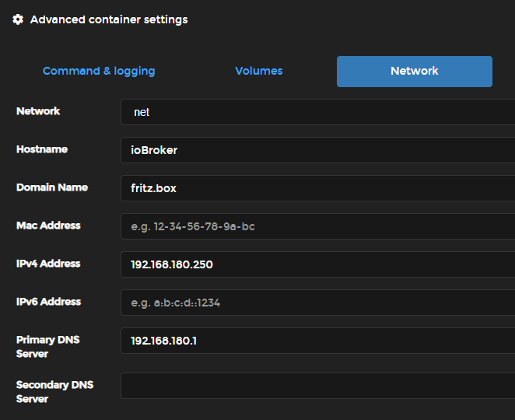The height and width of the screenshot is (420, 515).
Task: Click the IPv4 Address label
Action: click(x=48, y=264)
